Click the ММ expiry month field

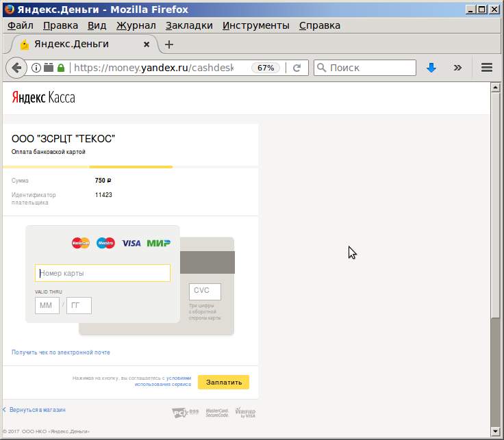point(47,305)
